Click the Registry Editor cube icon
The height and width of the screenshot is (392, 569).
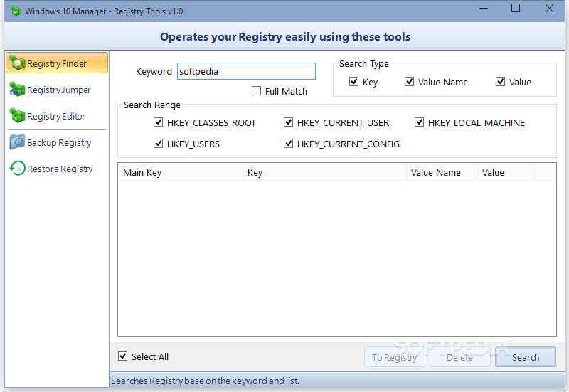[17, 115]
